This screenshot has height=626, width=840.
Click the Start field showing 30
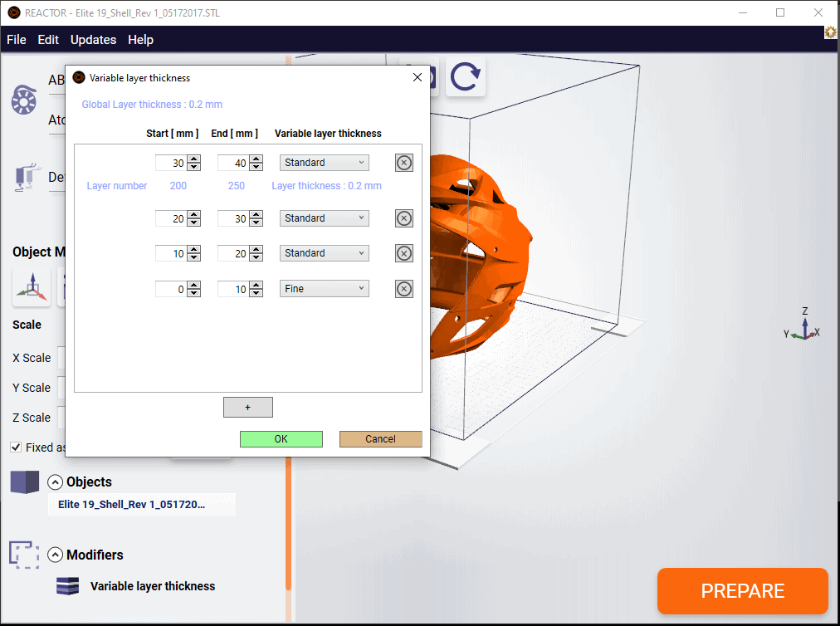click(x=171, y=163)
